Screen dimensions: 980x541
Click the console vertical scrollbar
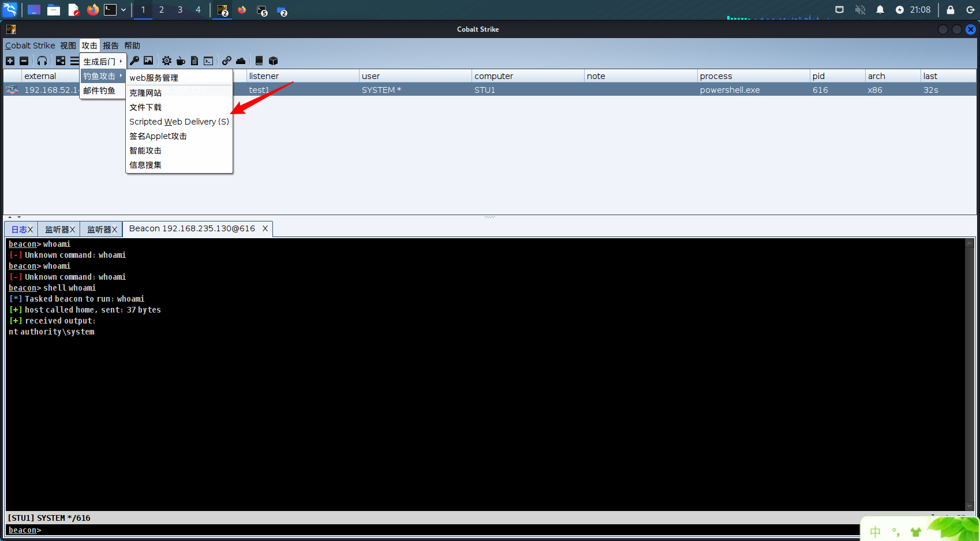(970, 374)
